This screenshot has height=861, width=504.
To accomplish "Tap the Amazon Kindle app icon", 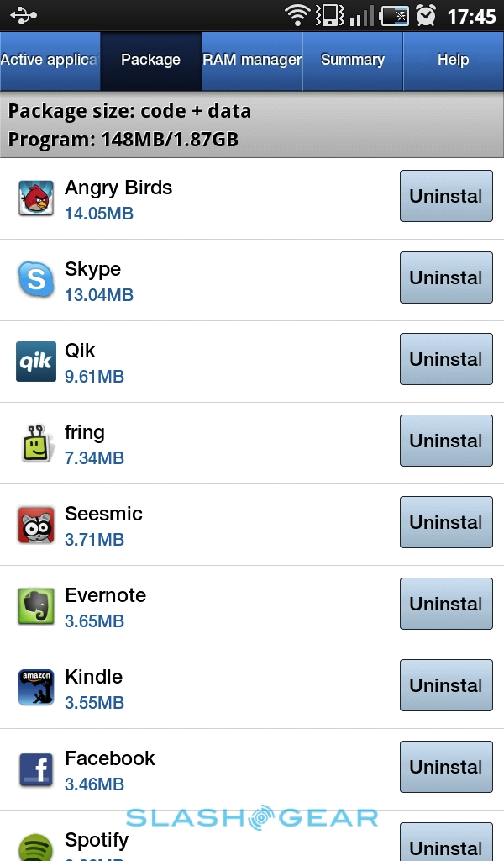I will point(35,688).
